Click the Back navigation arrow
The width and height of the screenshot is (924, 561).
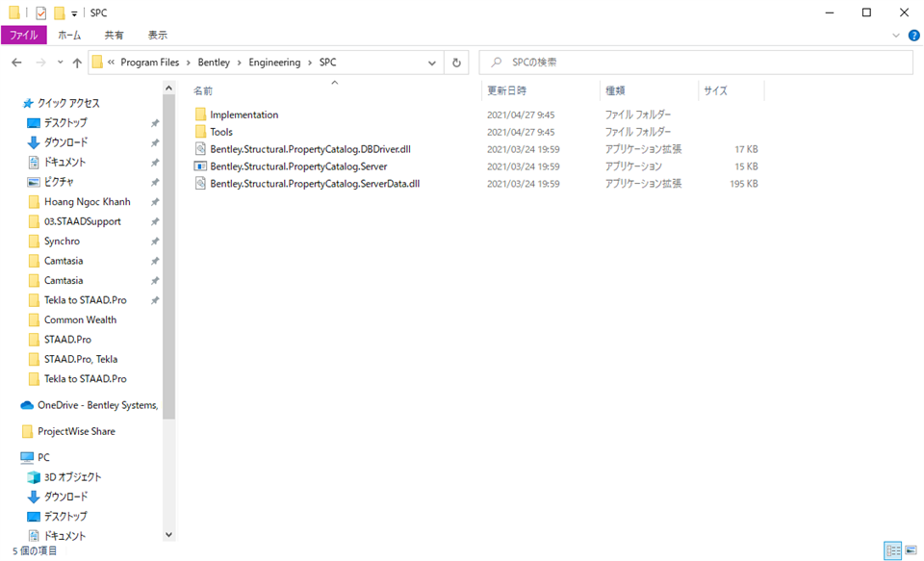(x=16, y=63)
